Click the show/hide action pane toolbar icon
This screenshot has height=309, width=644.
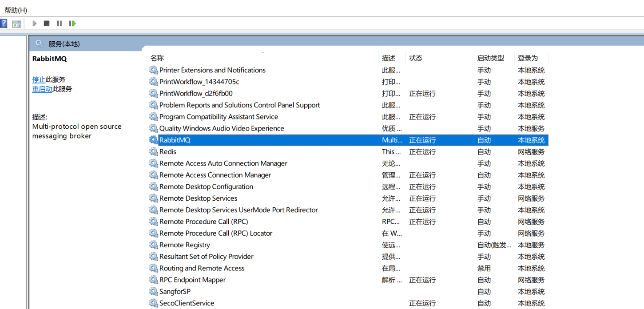(x=16, y=24)
